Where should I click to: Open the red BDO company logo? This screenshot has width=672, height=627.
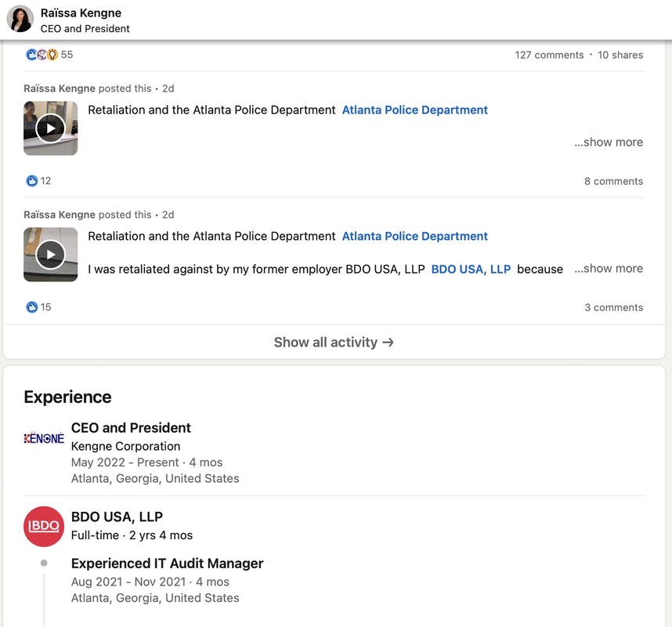pyautogui.click(x=44, y=526)
